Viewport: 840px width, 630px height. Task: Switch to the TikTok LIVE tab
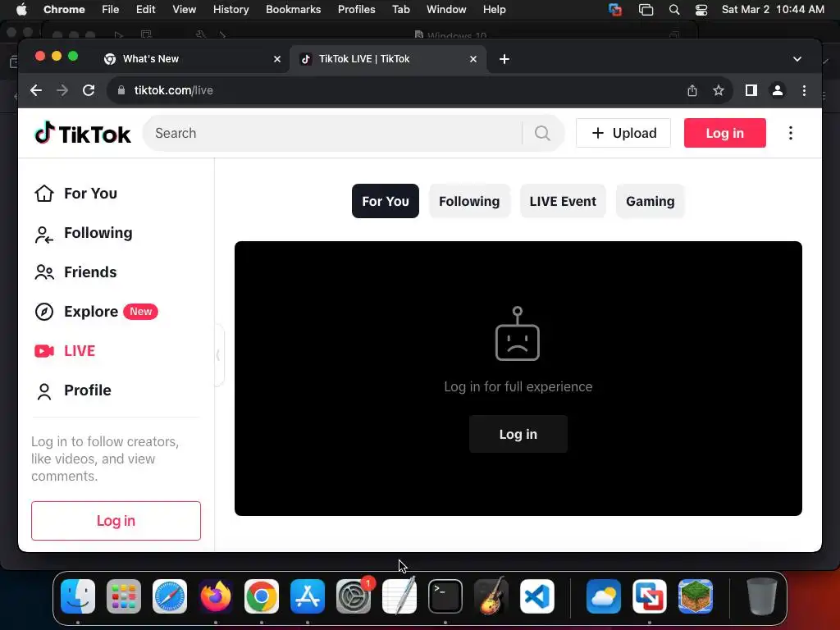pyautogui.click(x=388, y=59)
